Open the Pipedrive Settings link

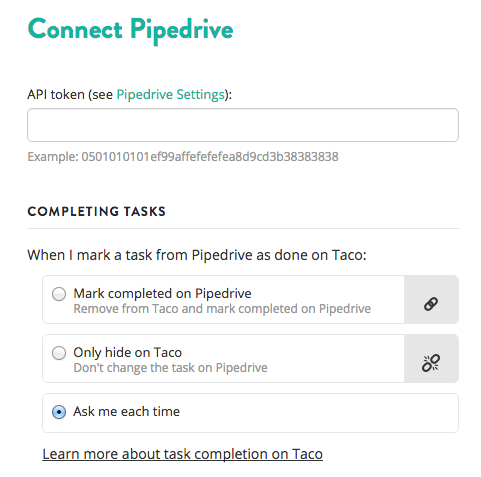pos(170,94)
